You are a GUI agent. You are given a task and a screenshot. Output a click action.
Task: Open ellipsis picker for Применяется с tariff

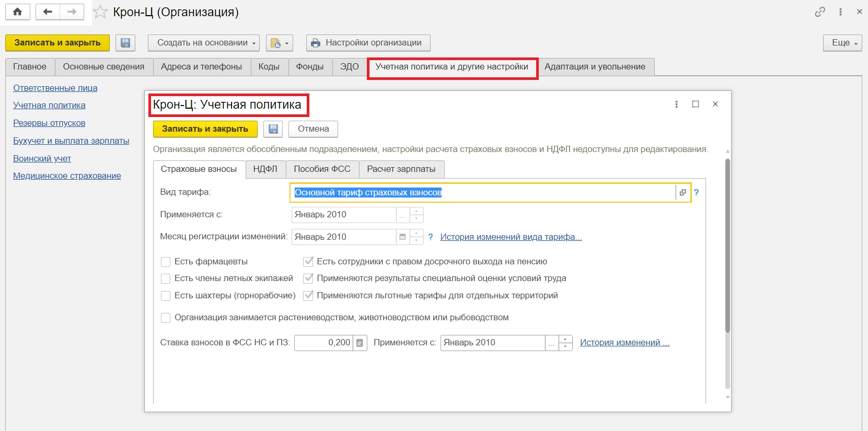click(x=402, y=215)
